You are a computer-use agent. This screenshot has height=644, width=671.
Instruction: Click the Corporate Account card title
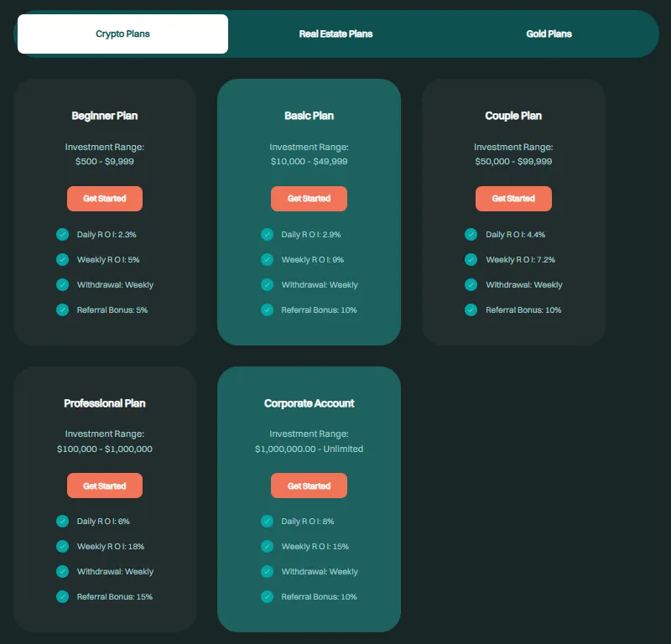(309, 403)
